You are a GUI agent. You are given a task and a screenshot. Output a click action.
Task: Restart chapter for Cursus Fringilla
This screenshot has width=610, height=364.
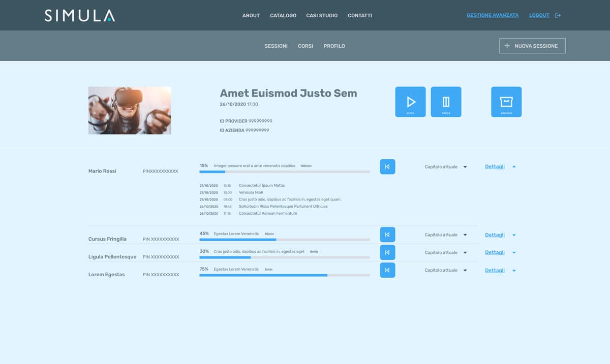387,235
